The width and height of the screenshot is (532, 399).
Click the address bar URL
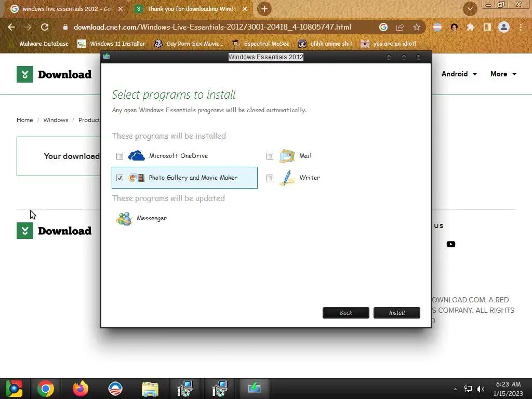(x=212, y=27)
